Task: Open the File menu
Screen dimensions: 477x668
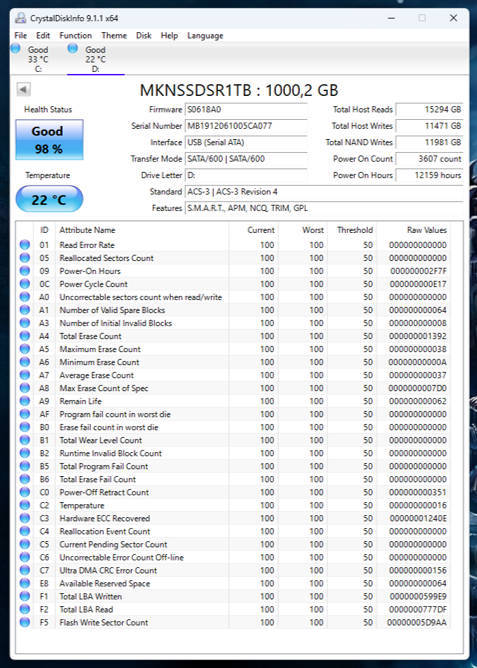Action: click(x=20, y=35)
